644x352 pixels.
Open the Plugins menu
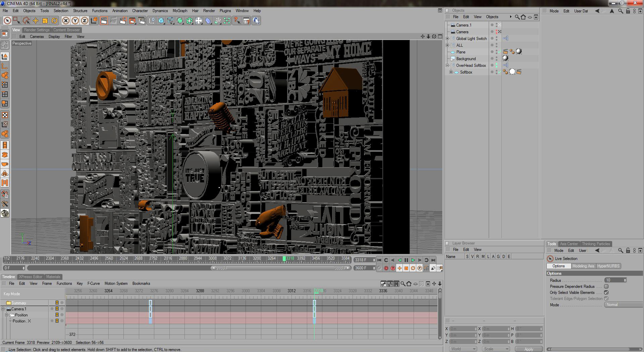pos(225,11)
